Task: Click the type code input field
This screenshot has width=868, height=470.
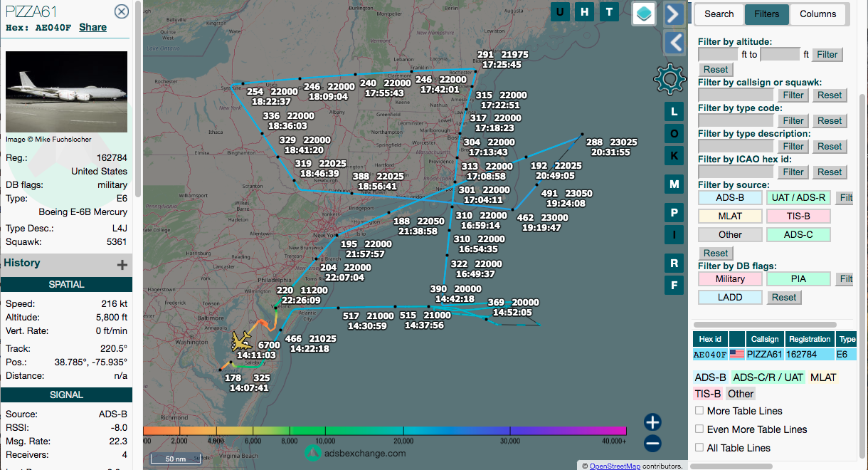Action: [736, 121]
